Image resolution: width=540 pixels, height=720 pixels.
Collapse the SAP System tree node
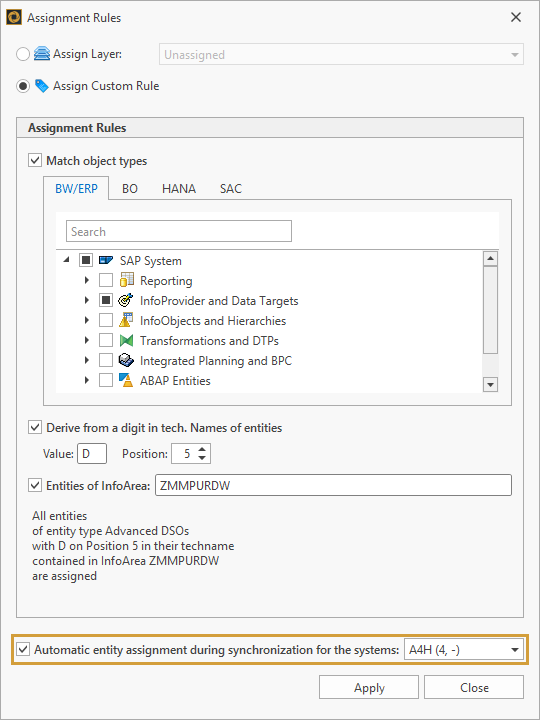pyautogui.click(x=67, y=260)
